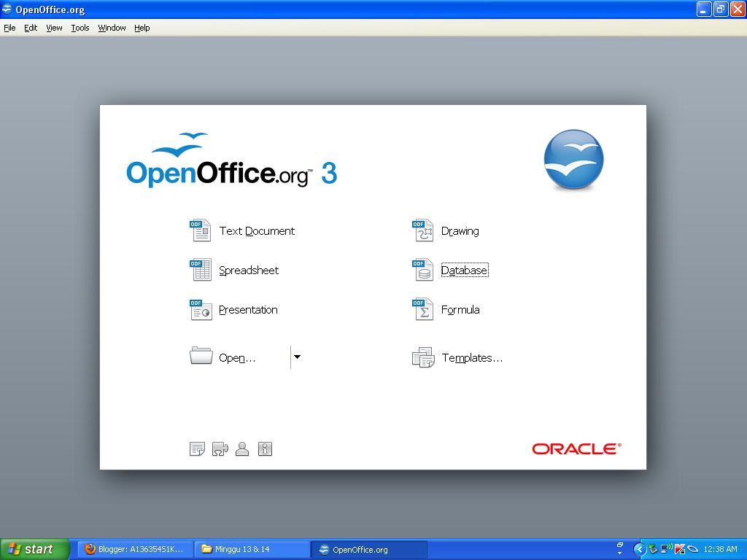Screen dimensions: 747x560
Task: Open the extensions puzzle-piece icon
Action: coord(220,448)
